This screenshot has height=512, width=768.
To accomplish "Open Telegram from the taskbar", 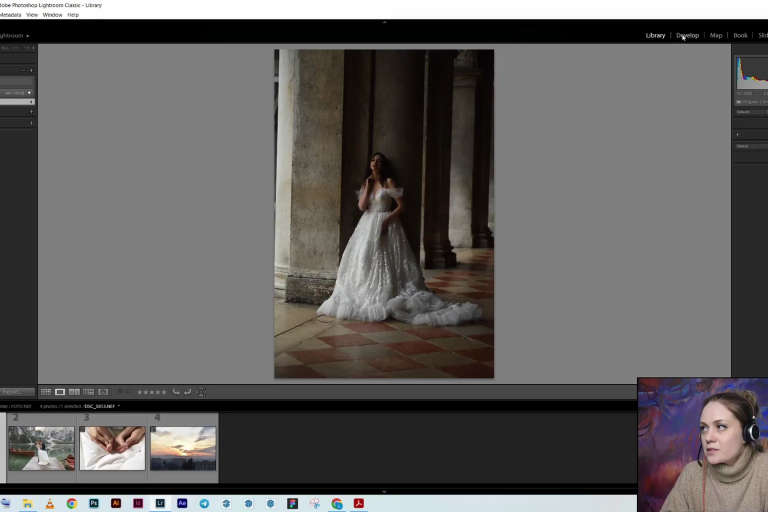I will [204, 504].
